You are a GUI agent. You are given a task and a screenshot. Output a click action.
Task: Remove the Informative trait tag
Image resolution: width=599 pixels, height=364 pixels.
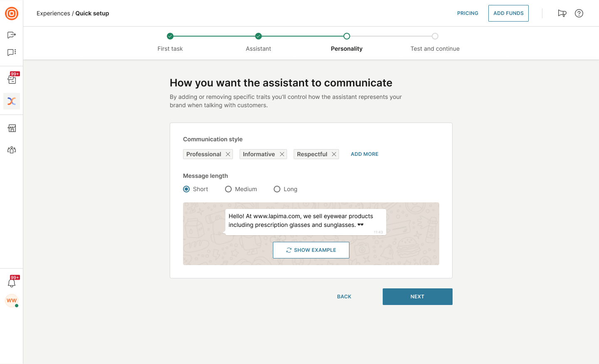(282, 154)
